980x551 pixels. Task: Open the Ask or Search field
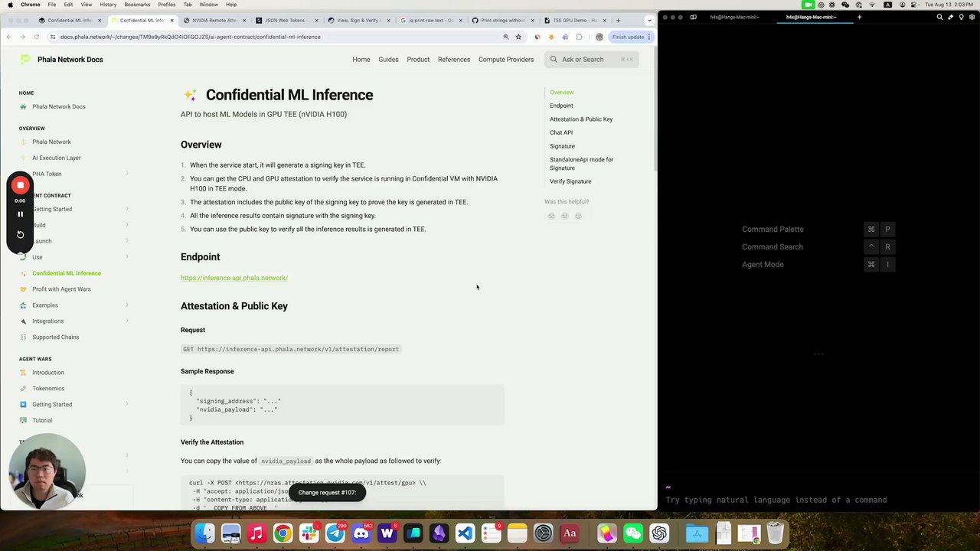[x=591, y=59]
